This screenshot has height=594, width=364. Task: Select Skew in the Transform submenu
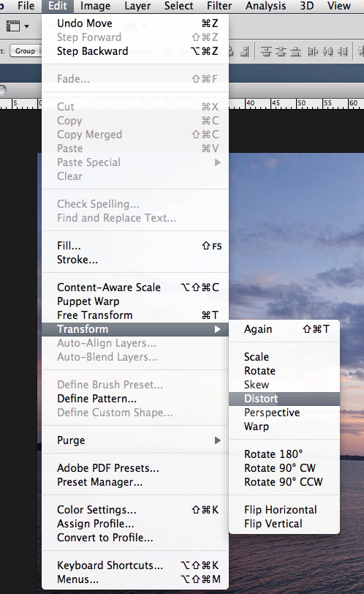284,385
